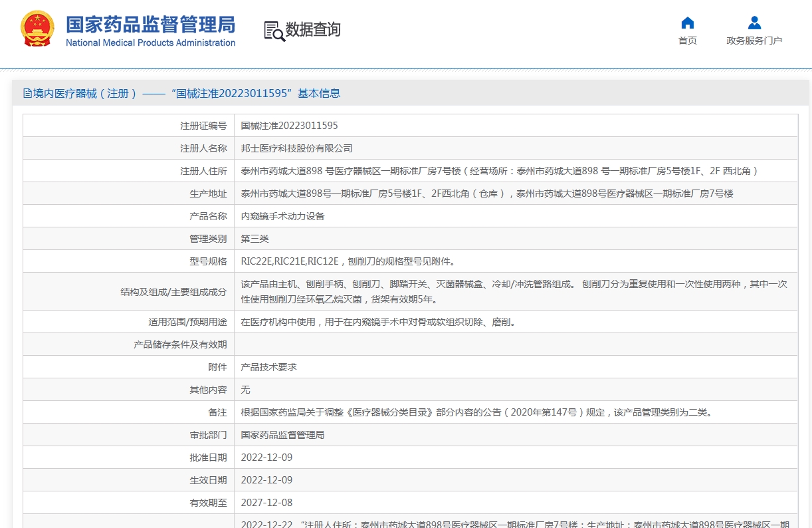Go to 首页 text link
The image size is (812, 528).
tap(688, 41)
